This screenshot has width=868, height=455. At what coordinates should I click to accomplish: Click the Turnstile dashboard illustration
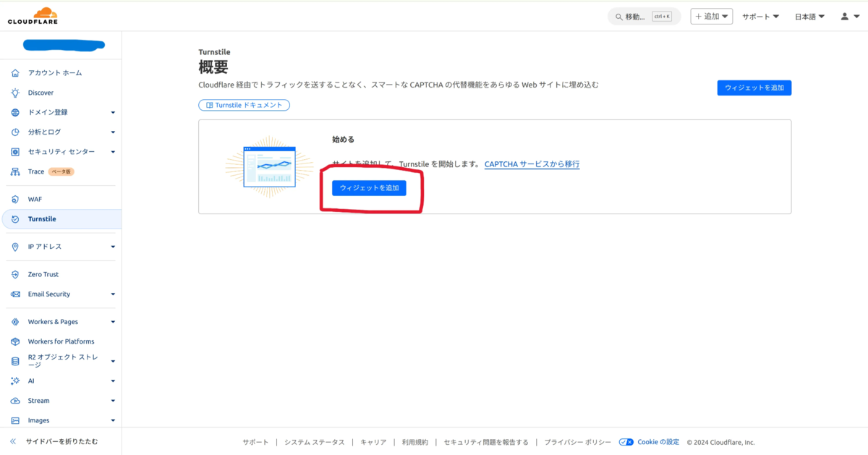pos(269,167)
